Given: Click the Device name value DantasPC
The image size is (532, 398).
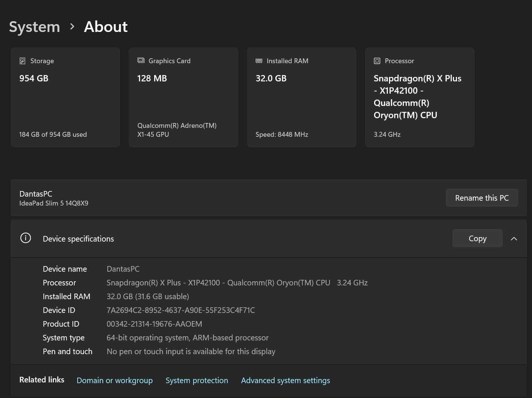Looking at the screenshot, I should click(x=123, y=269).
